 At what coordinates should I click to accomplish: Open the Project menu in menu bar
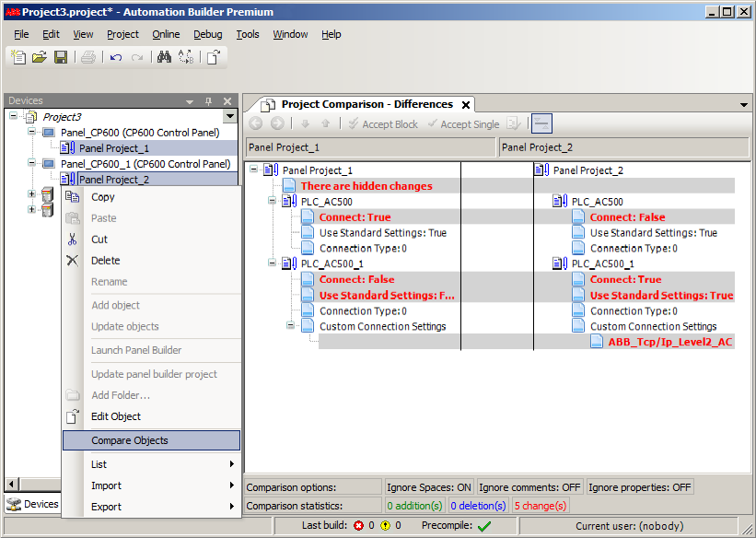click(122, 34)
